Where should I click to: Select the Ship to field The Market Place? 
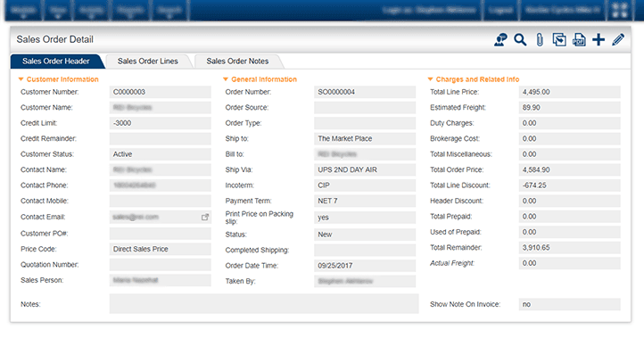[365, 139]
